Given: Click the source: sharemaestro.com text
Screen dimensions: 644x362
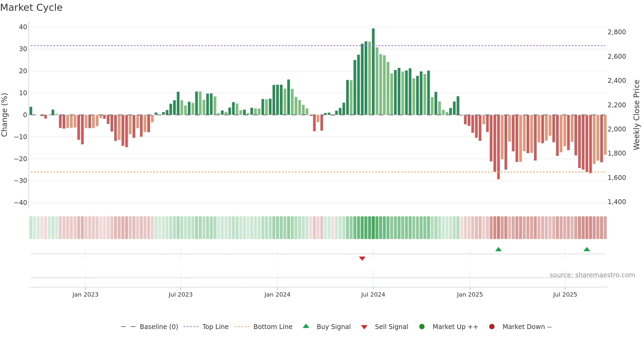Looking at the screenshot, I should click(592, 275).
